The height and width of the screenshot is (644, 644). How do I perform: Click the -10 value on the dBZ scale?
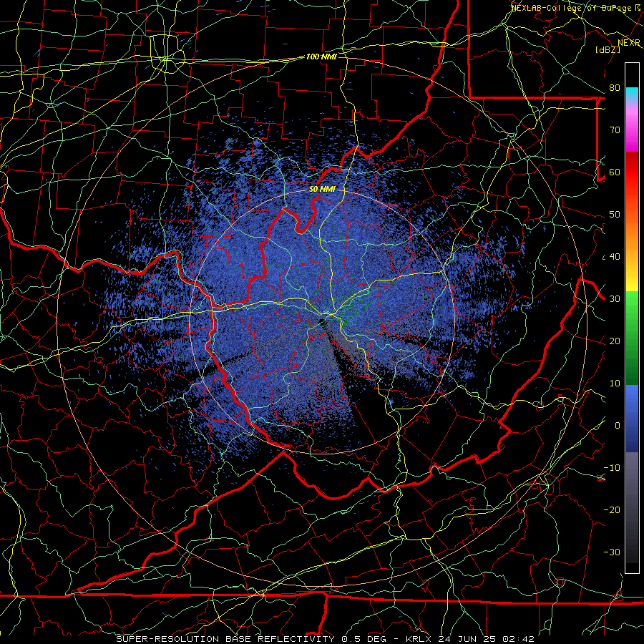[x=612, y=468]
